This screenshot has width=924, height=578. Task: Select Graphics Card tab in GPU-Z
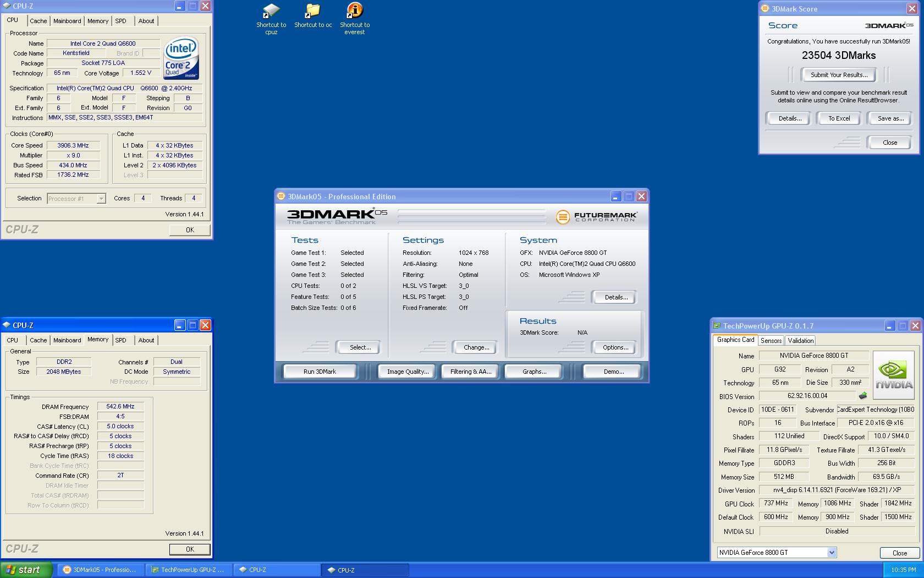[x=735, y=340]
